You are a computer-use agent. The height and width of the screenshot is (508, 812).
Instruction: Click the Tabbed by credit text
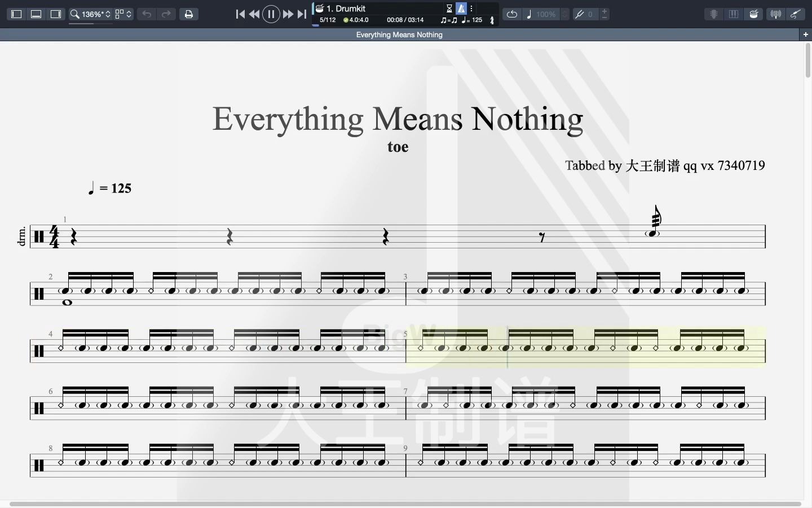[x=665, y=165]
